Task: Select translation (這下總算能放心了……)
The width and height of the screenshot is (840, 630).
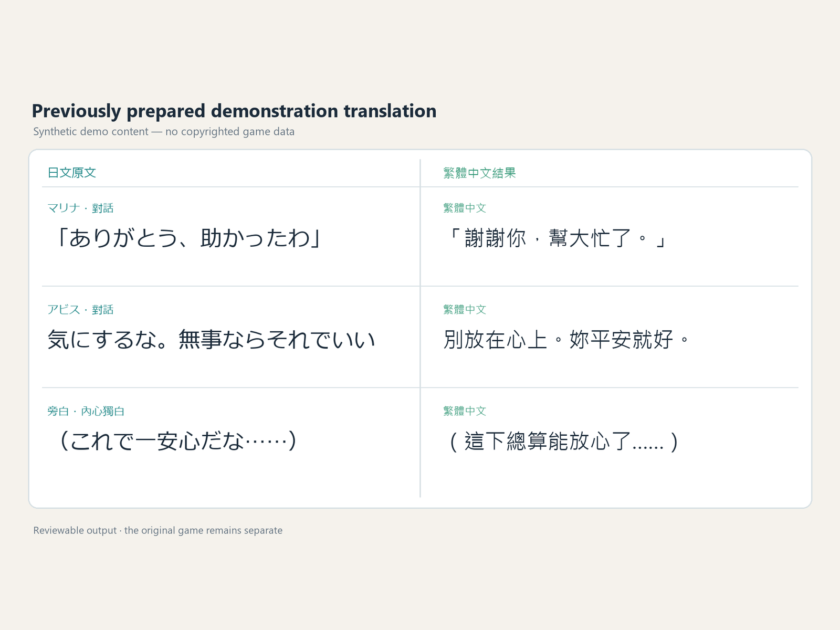Action: click(563, 441)
